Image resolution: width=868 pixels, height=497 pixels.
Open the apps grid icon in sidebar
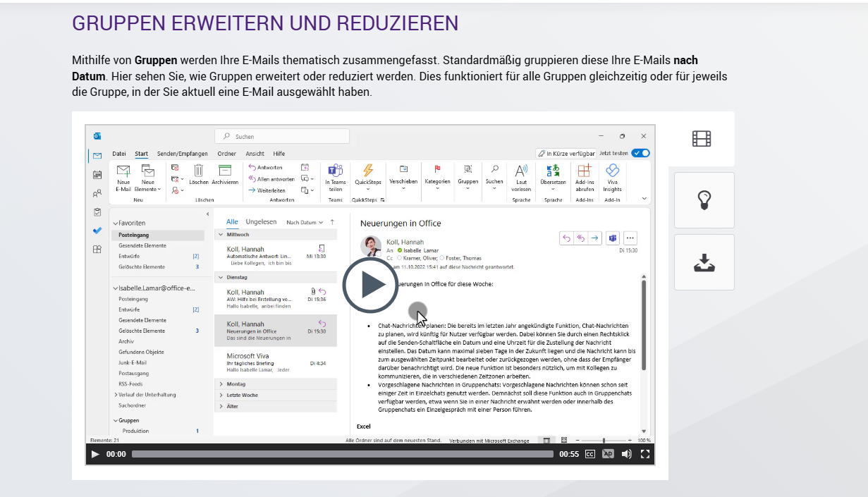(97, 249)
